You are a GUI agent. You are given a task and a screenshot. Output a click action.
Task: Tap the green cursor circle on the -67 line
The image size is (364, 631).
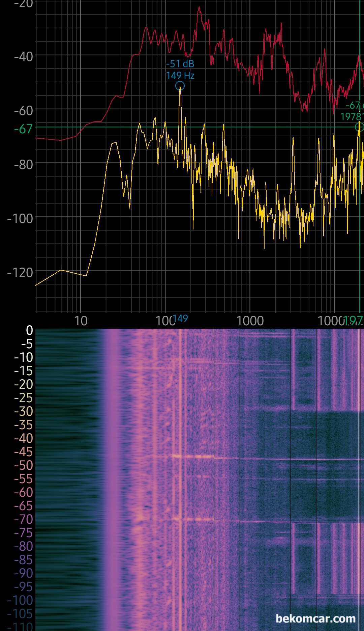click(x=359, y=127)
